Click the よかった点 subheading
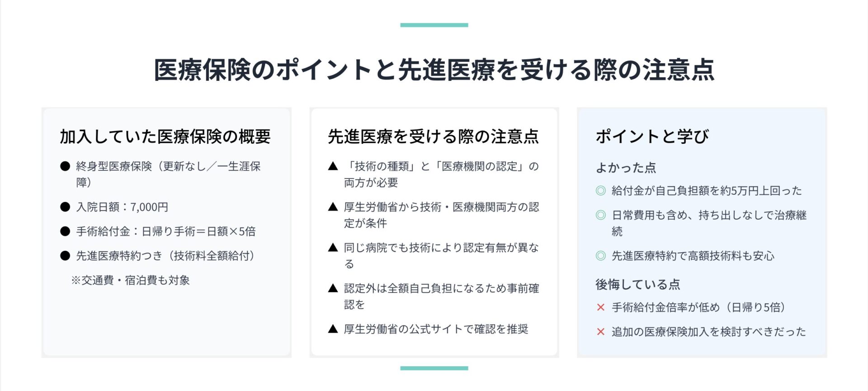Image resolution: width=868 pixels, height=391 pixels. pyautogui.click(x=626, y=168)
